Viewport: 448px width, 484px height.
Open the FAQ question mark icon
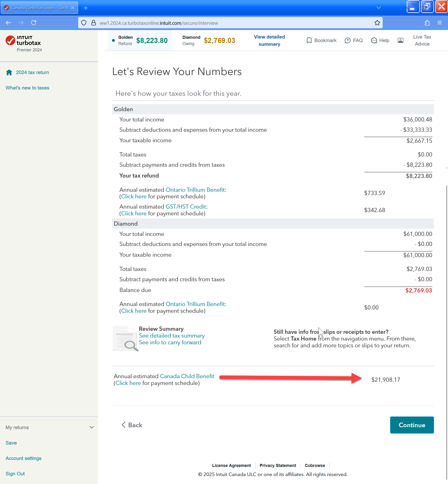[347, 40]
